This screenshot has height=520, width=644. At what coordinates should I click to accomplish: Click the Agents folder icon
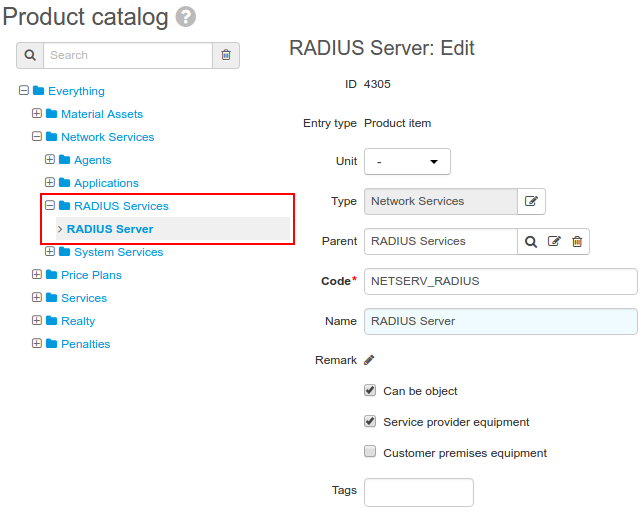[x=64, y=159]
